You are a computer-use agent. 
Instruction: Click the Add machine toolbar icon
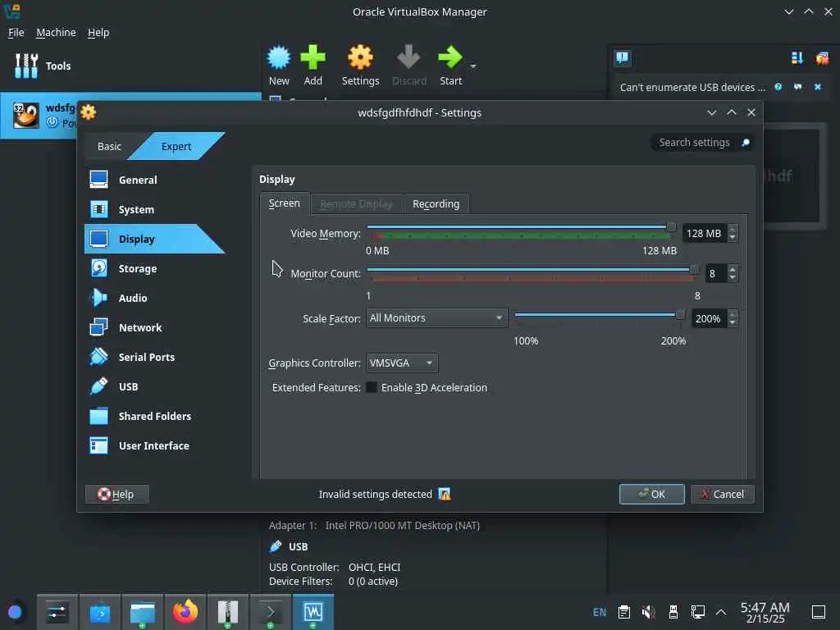click(313, 57)
